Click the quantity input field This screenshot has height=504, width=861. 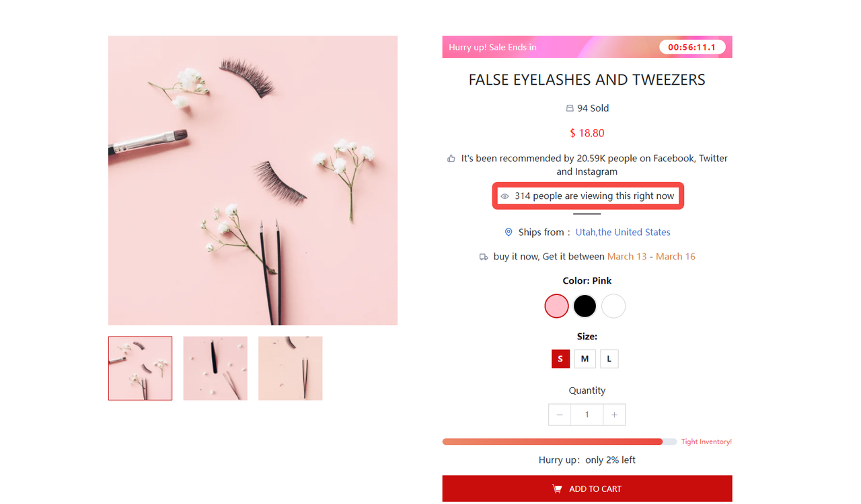(x=587, y=415)
